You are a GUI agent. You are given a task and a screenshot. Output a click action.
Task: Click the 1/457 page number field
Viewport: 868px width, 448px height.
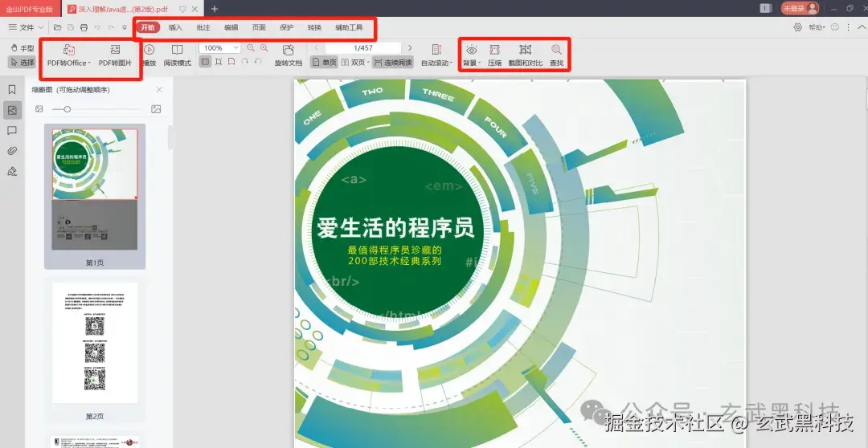363,48
